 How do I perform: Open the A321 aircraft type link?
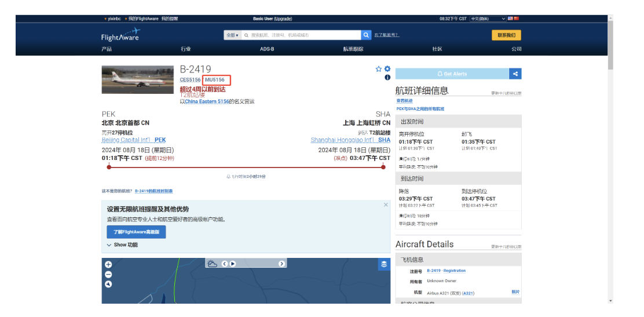tap(468, 293)
